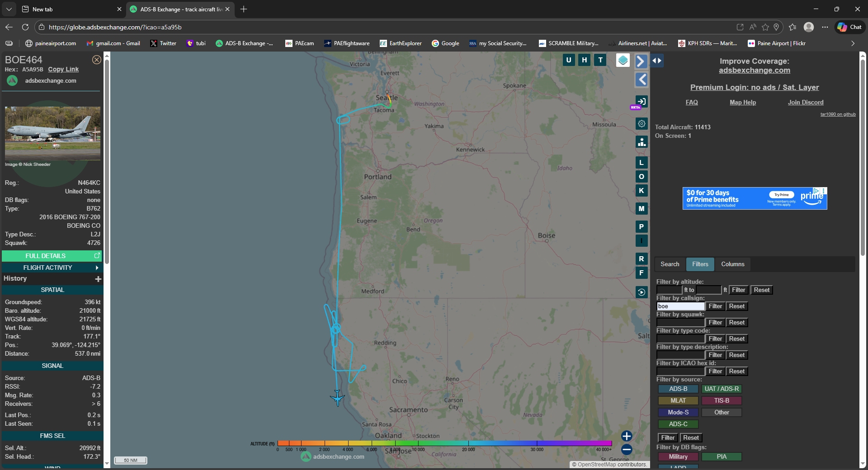This screenshot has height=470, width=868.
Task: Zoom out with the minus map button
Action: point(627,450)
